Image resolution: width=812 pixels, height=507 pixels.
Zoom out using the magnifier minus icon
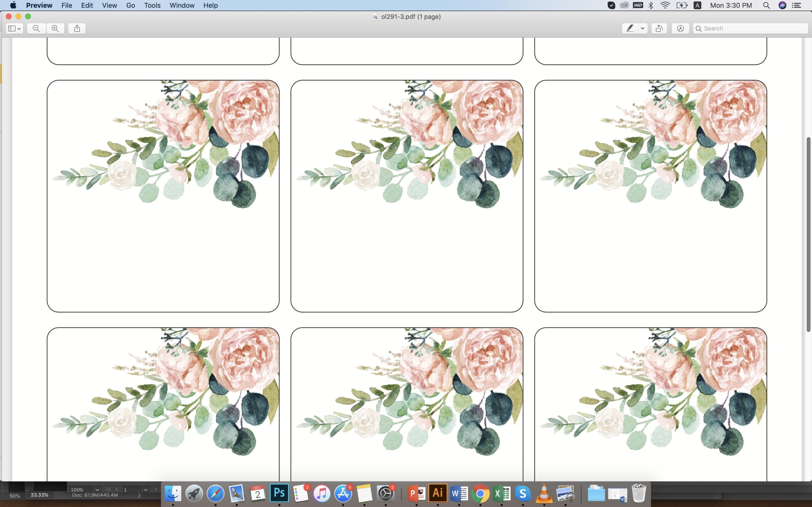click(36, 28)
